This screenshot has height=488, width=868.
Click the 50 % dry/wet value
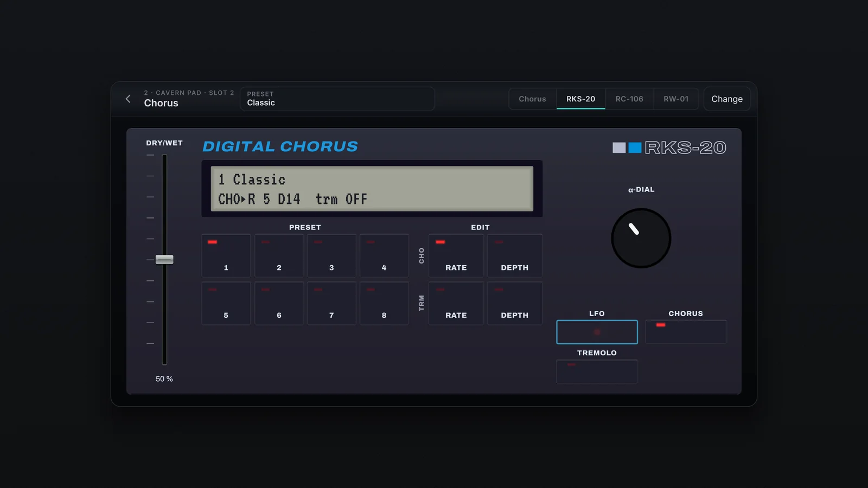[164, 379]
